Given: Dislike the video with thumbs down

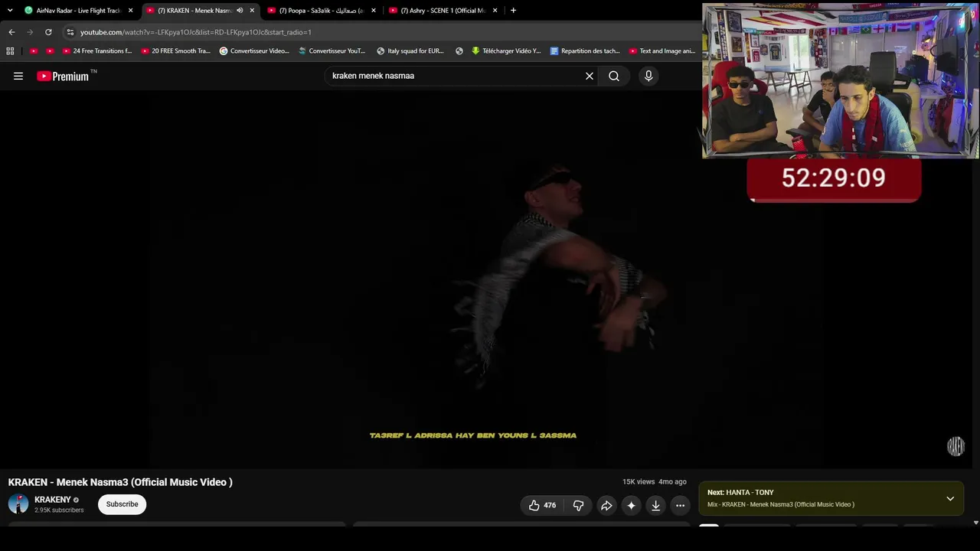Looking at the screenshot, I should coord(579,505).
